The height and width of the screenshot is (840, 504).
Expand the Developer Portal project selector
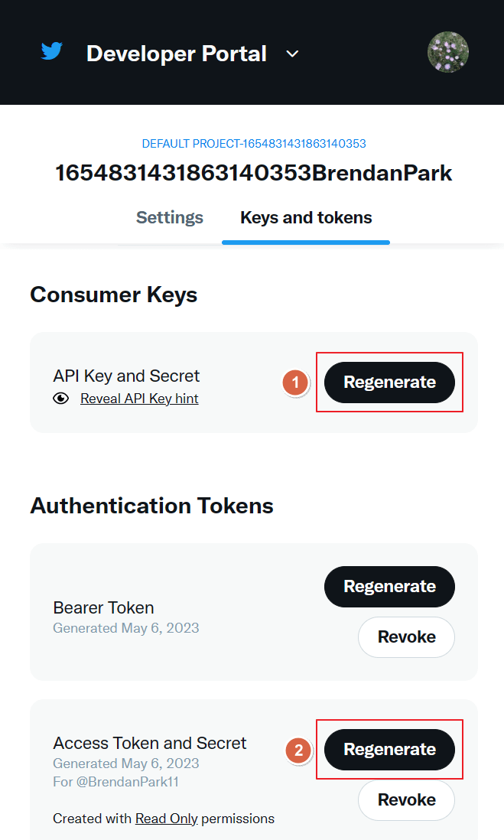point(291,54)
